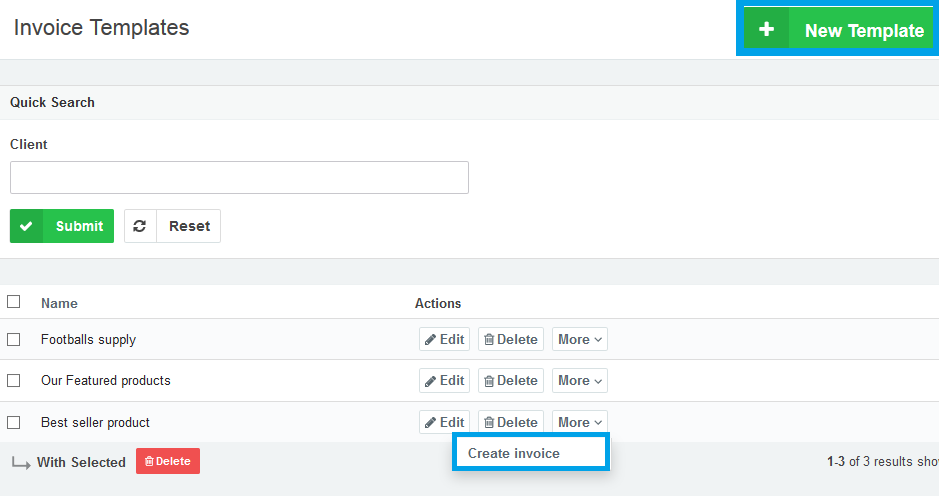Click the checkmark icon on Submit button
939x496 pixels.
coord(27,226)
